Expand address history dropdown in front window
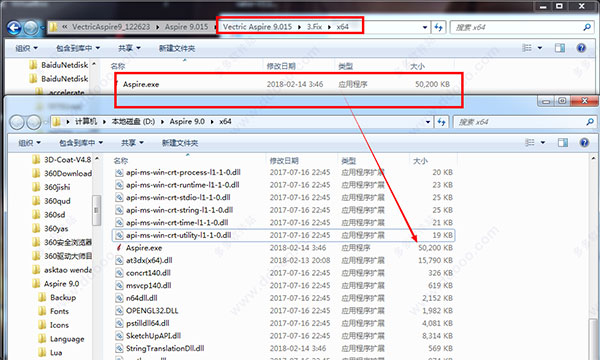The width and height of the screenshot is (600, 360). [428, 122]
